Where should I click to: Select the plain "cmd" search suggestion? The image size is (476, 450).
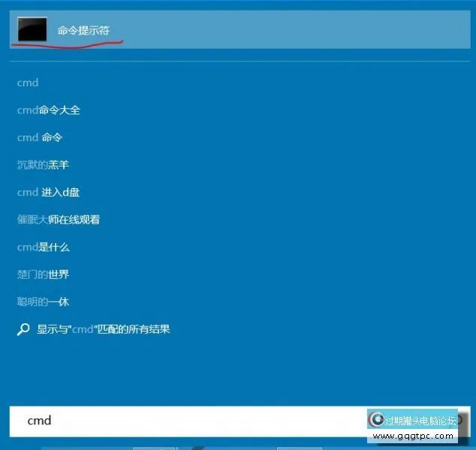(x=28, y=82)
